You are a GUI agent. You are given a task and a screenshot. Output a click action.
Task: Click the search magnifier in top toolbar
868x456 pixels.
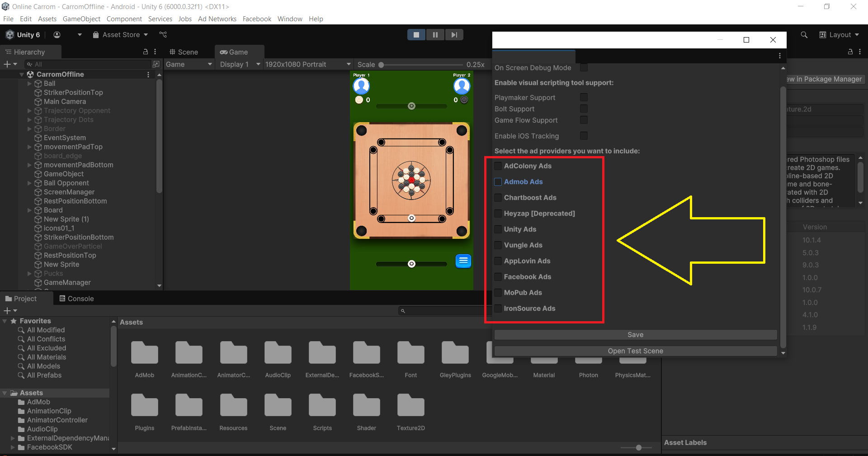pos(804,35)
